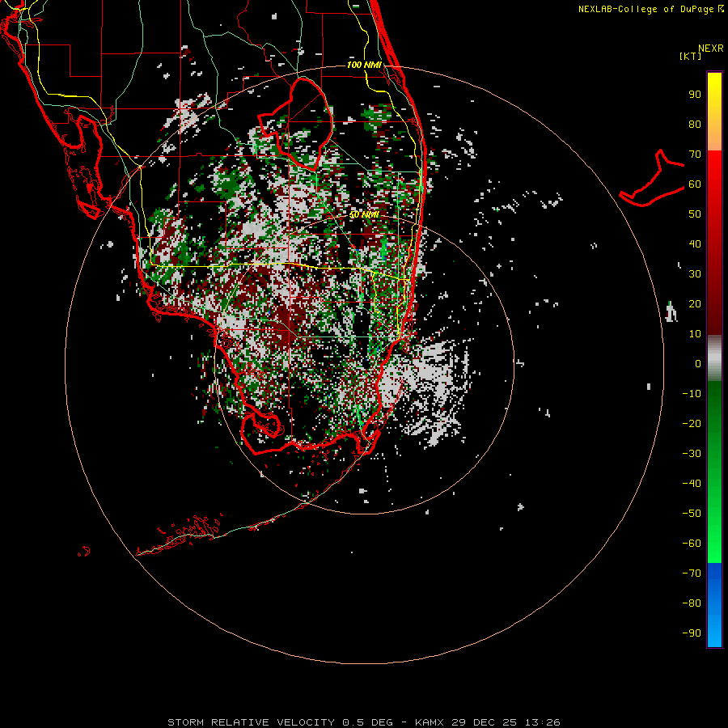The image size is (728, 728).
Task: Click the -90 value on the velocity scale
Action: click(x=692, y=633)
